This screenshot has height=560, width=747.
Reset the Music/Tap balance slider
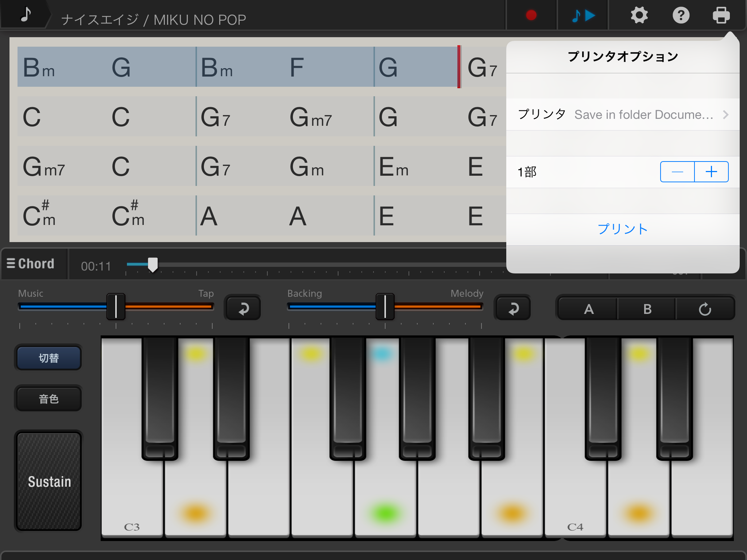(x=243, y=308)
